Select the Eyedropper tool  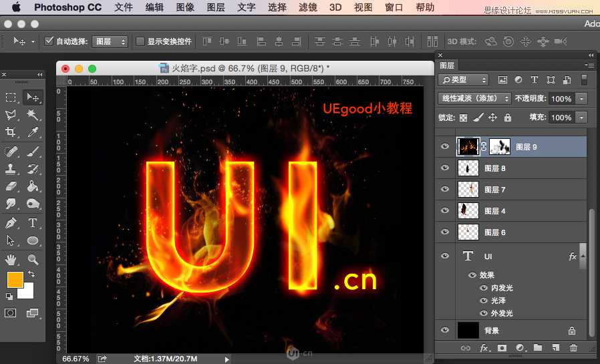tap(32, 133)
